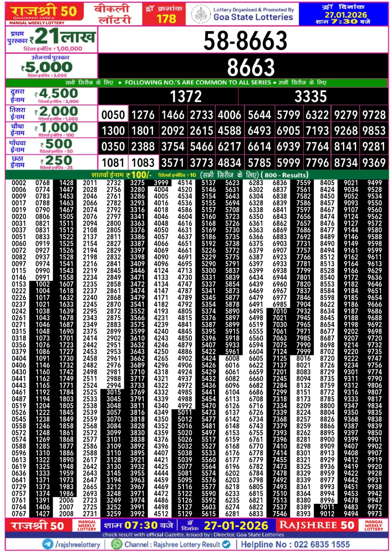Select sixth prize number 1083

point(143,162)
